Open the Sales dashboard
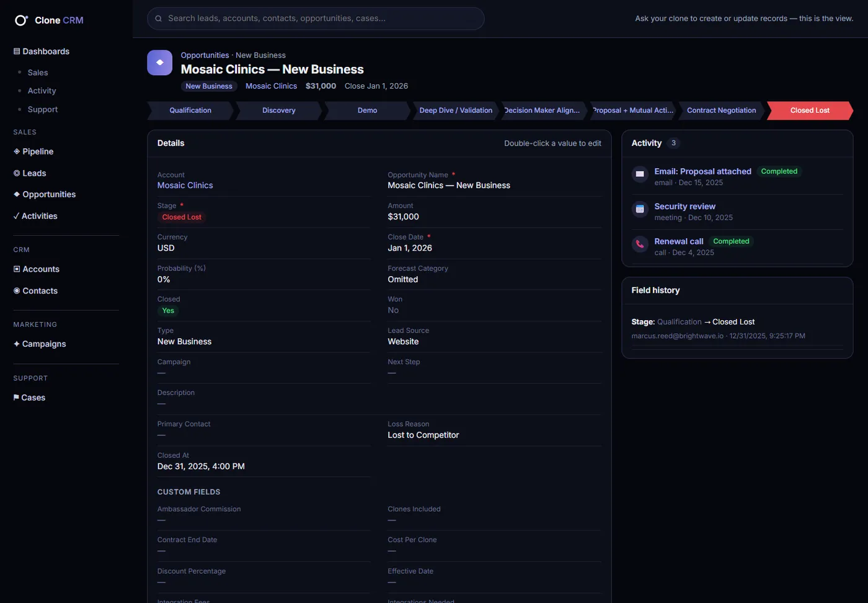Viewport: 868px width, 603px height. [38, 73]
